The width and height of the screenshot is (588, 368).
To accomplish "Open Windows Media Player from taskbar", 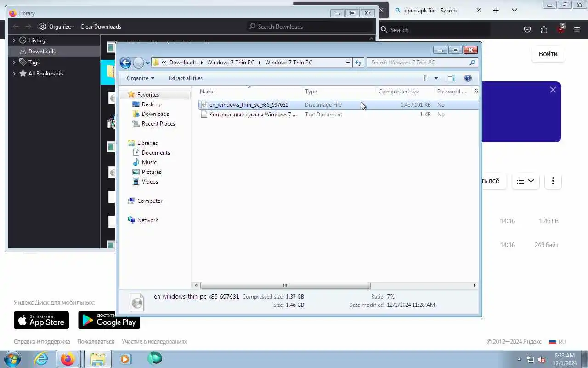I will pos(125,359).
